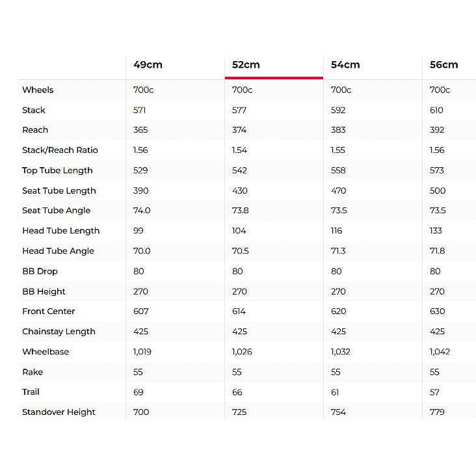Select the Reach row label
This screenshot has height=476, width=476.
pos(35,130)
